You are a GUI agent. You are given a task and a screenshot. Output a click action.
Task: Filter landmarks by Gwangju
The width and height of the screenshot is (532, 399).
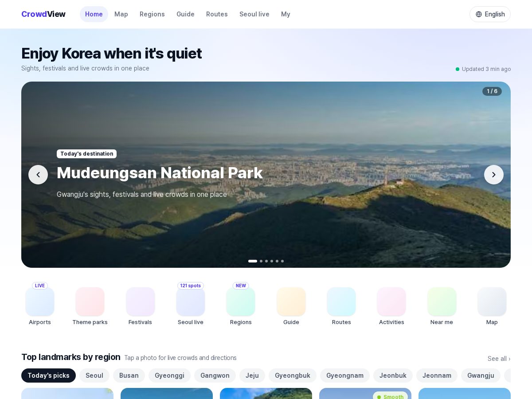point(481,376)
